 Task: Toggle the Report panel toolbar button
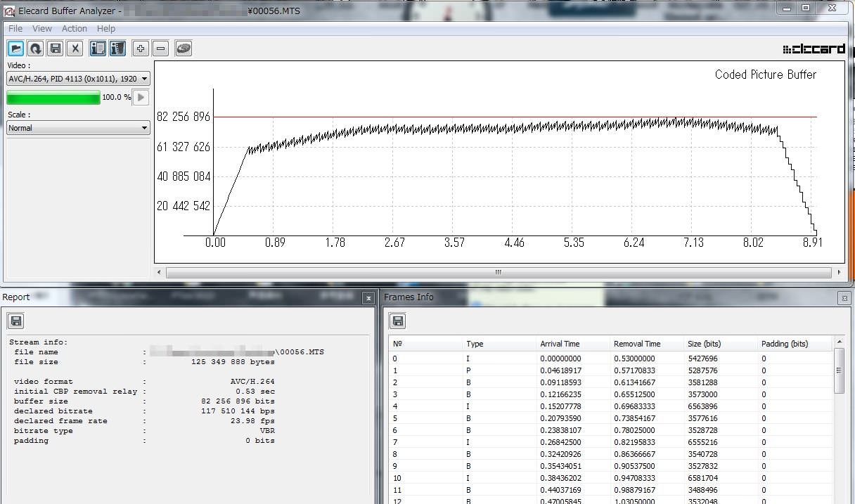coord(98,49)
